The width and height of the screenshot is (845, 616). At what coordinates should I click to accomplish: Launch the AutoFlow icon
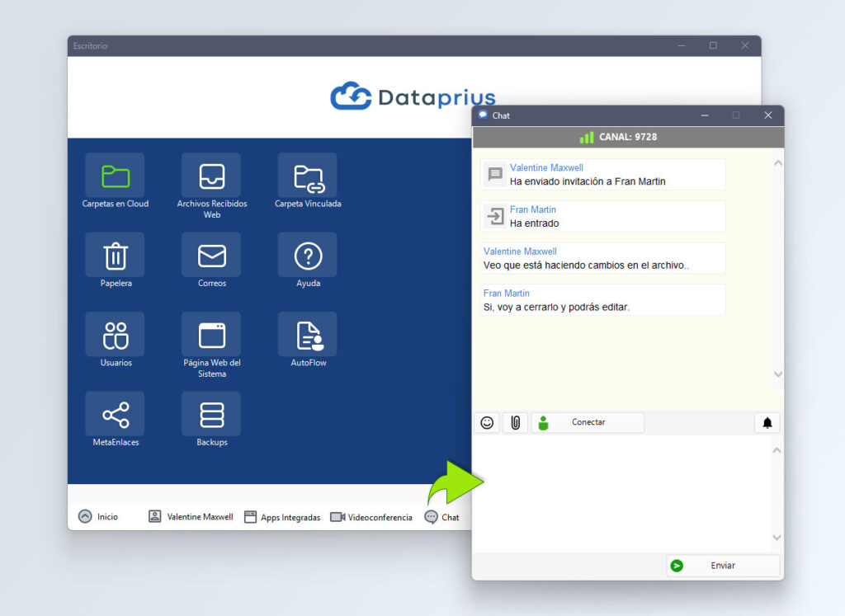pyautogui.click(x=308, y=334)
